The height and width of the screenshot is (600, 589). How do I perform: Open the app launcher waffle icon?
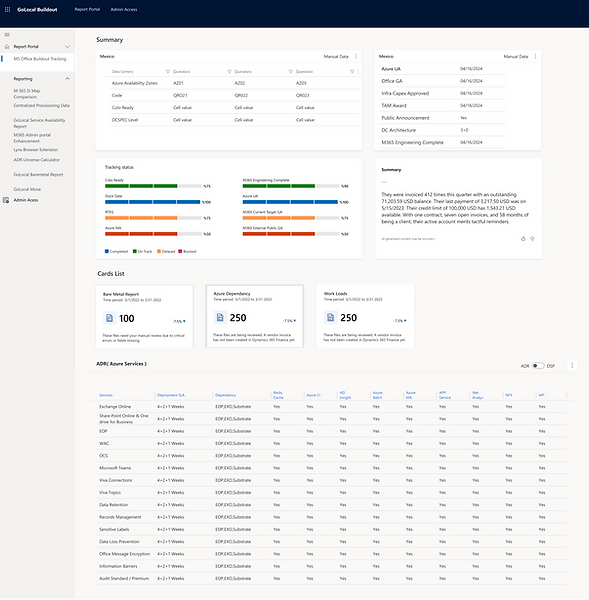click(7, 9)
